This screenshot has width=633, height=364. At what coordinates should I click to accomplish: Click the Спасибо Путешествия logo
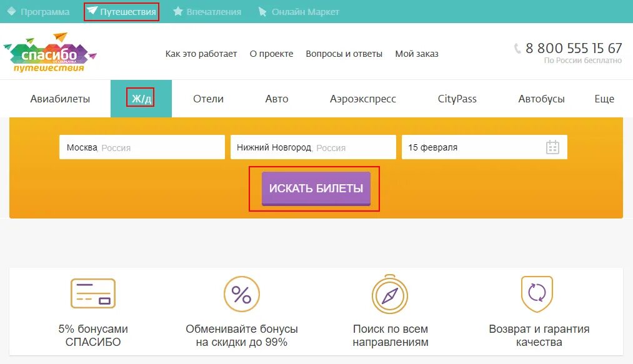(50, 52)
